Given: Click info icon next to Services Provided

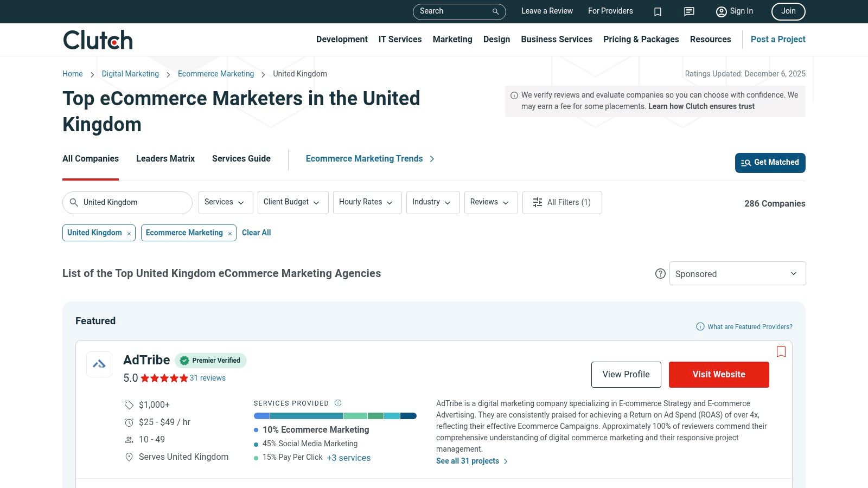Looking at the screenshot, I should (x=338, y=403).
